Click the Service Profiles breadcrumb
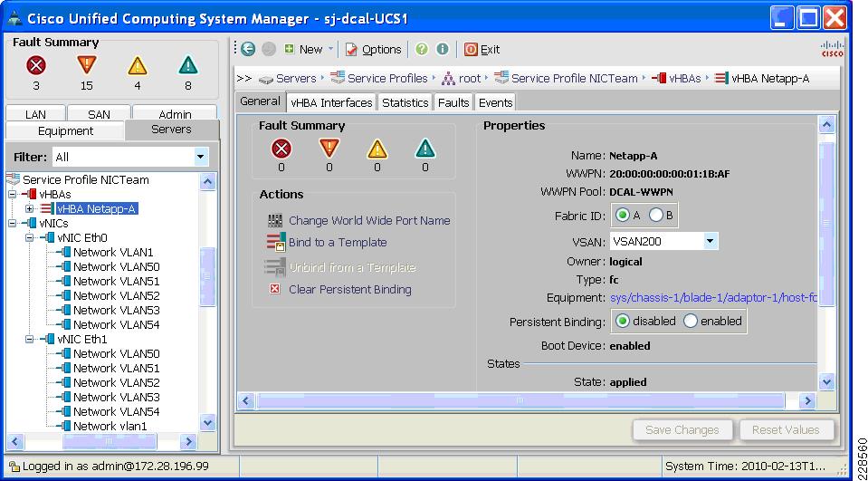 [x=387, y=79]
